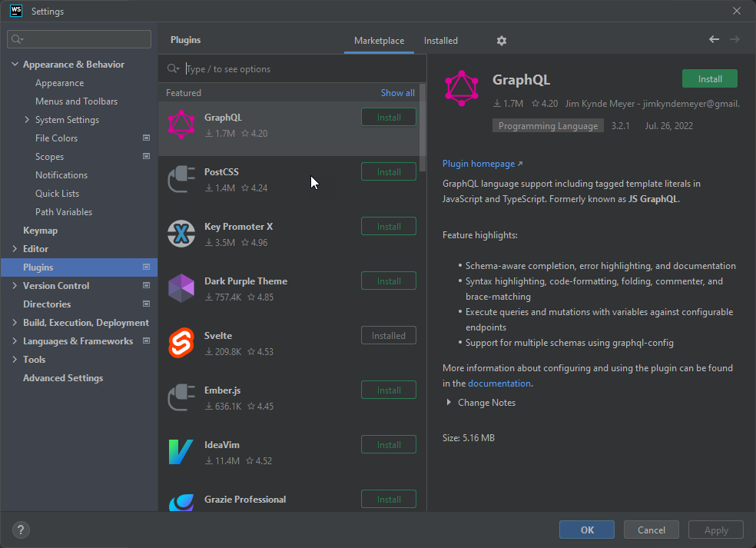Install the IdeaVim plugin

tap(389, 444)
